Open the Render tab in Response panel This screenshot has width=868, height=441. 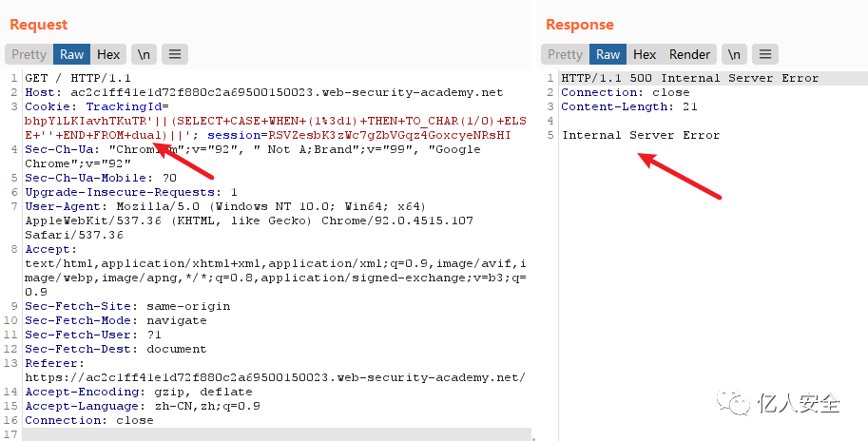[x=689, y=54]
